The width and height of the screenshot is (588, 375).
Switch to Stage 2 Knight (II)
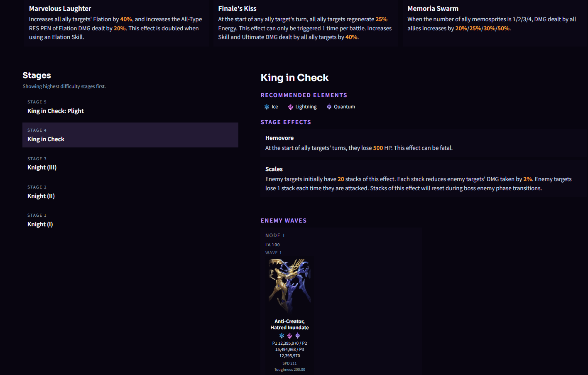coord(130,192)
